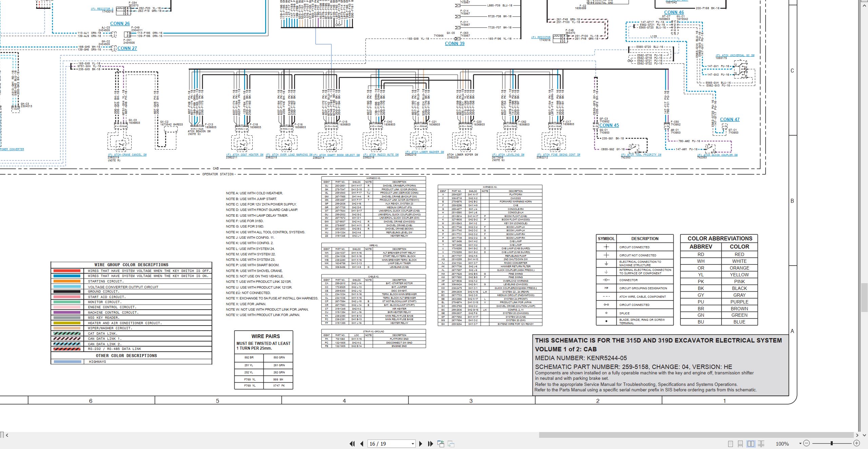
Task: Click the orange STARTING CIRCUIT swatch
Action: point(67,281)
